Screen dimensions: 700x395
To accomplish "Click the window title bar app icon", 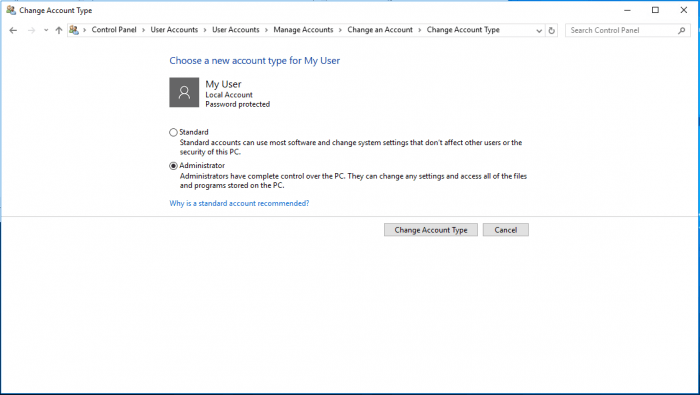I will [x=11, y=10].
